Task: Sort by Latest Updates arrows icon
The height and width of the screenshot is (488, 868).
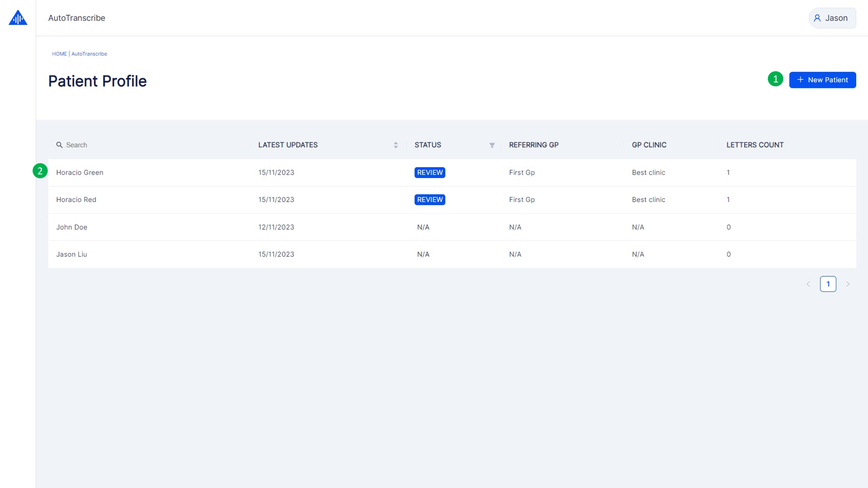Action: (x=395, y=145)
